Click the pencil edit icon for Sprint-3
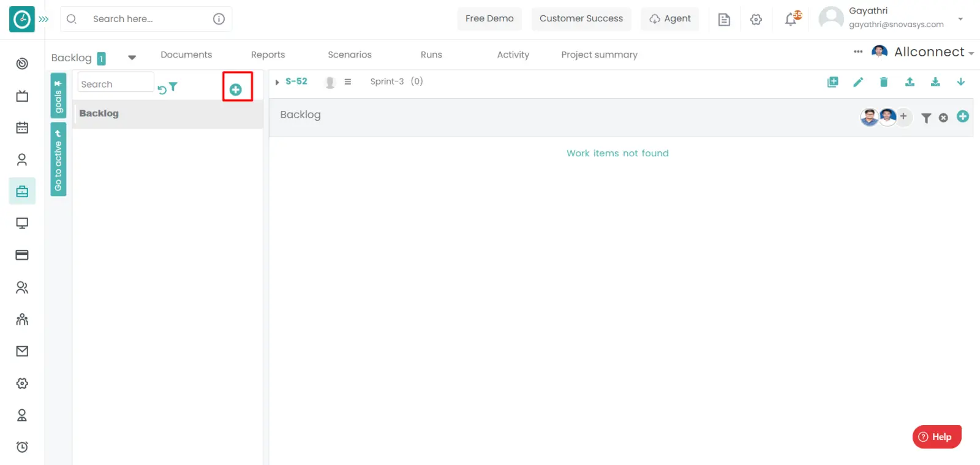Screen dimensions: 980x465 pos(858,82)
